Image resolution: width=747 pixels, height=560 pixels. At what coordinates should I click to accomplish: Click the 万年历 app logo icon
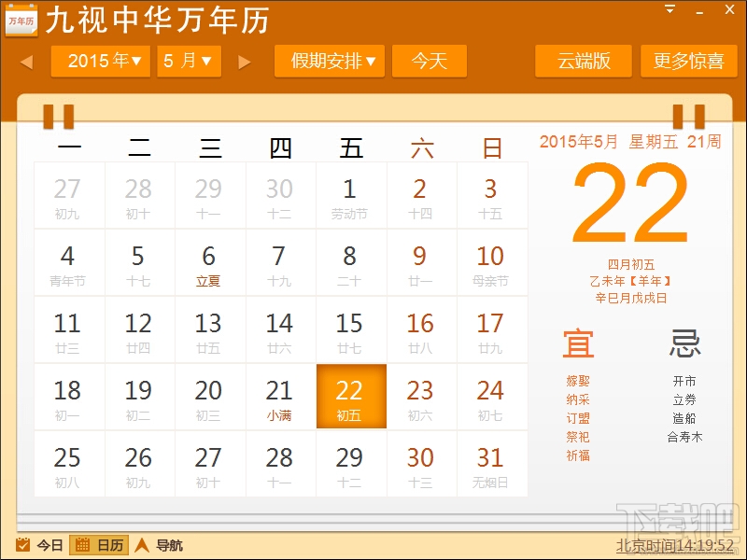click(x=21, y=20)
